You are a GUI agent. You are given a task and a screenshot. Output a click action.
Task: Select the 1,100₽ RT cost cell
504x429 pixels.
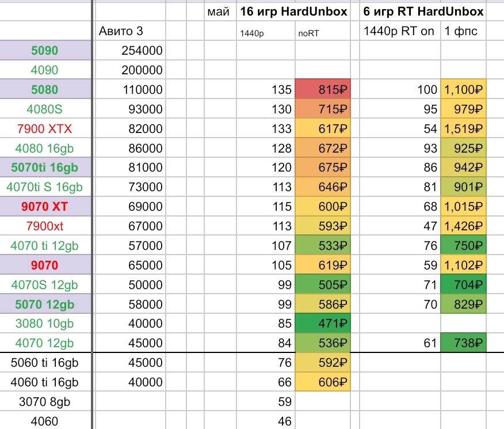(464, 89)
